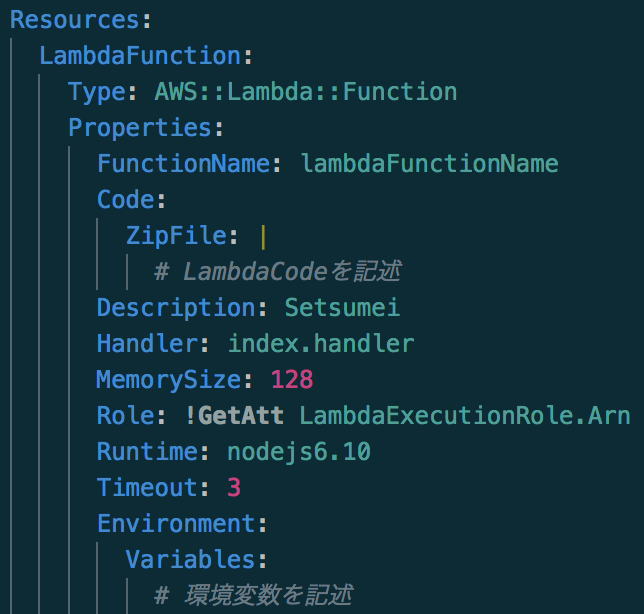Click the Environment key
Viewport: 644px width, 614px height.
pyautogui.click(x=176, y=523)
